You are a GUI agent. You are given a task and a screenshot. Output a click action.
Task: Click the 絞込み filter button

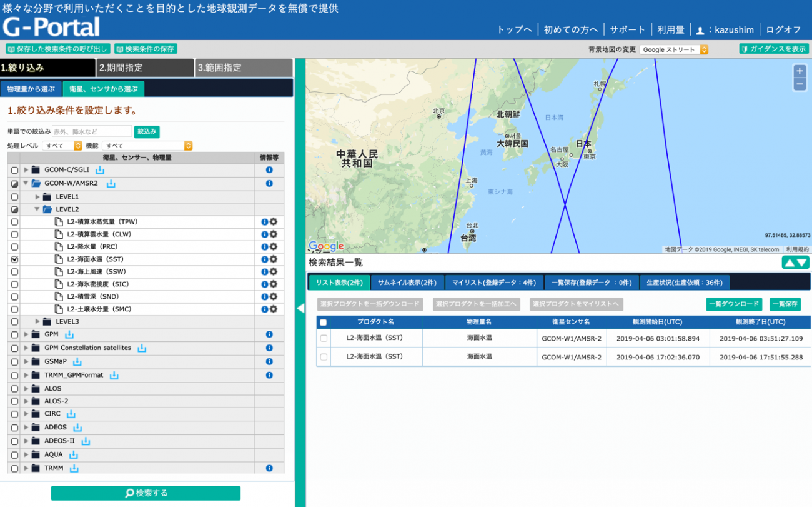click(147, 132)
